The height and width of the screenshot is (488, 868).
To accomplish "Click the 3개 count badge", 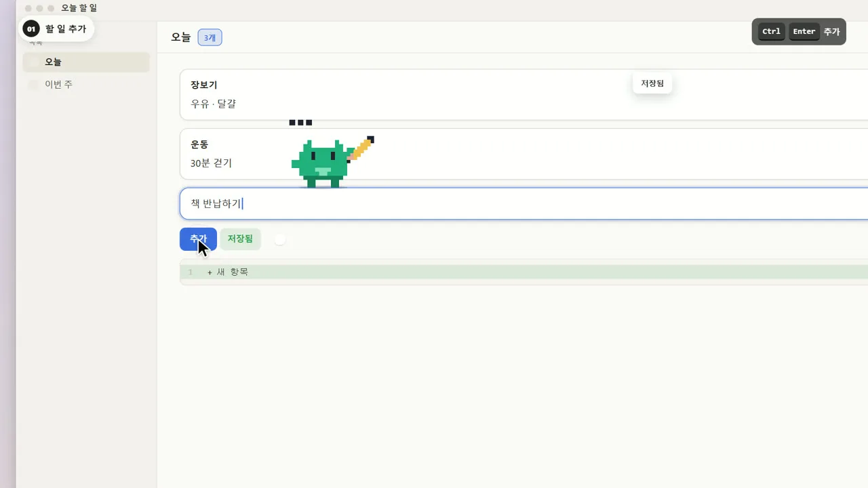I will tap(210, 37).
